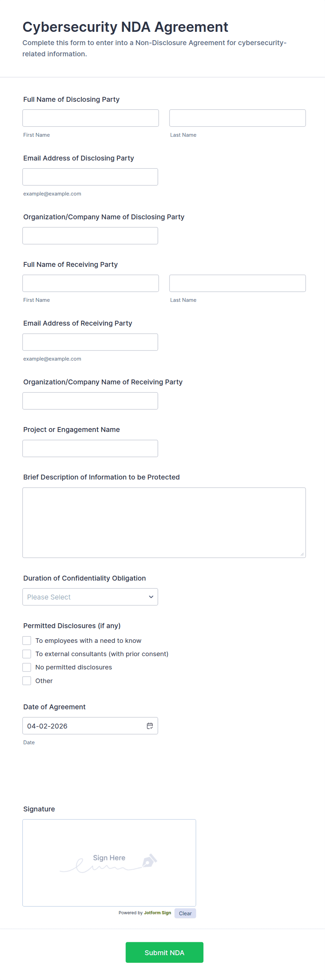Viewport: 325px width, 980px height.
Task: Clear the signature field
Action: [x=185, y=913]
